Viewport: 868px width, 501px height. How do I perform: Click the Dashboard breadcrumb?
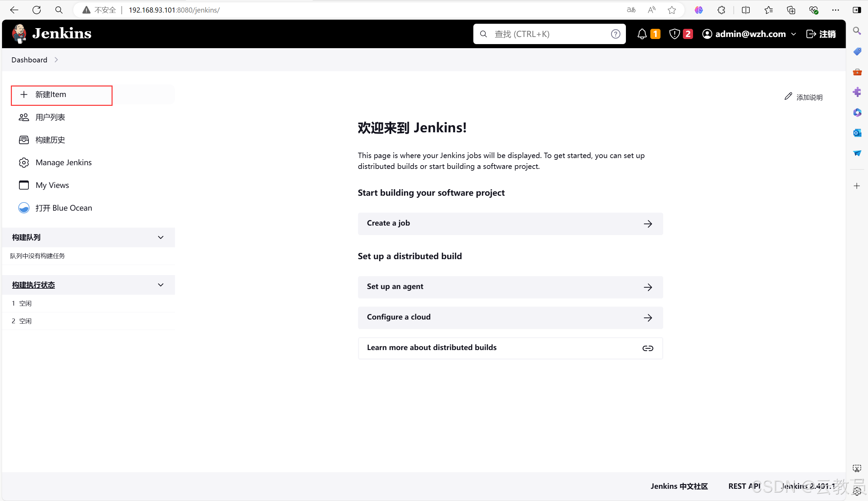29,60
